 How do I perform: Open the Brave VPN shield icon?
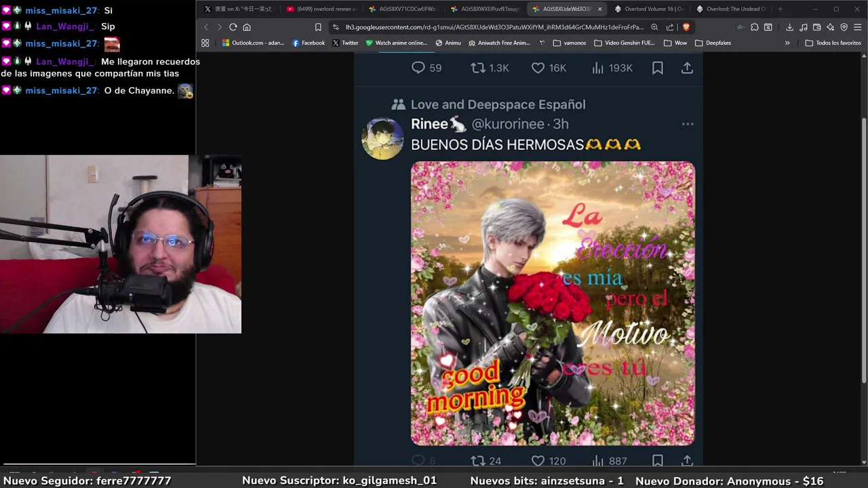pyautogui.click(x=844, y=27)
